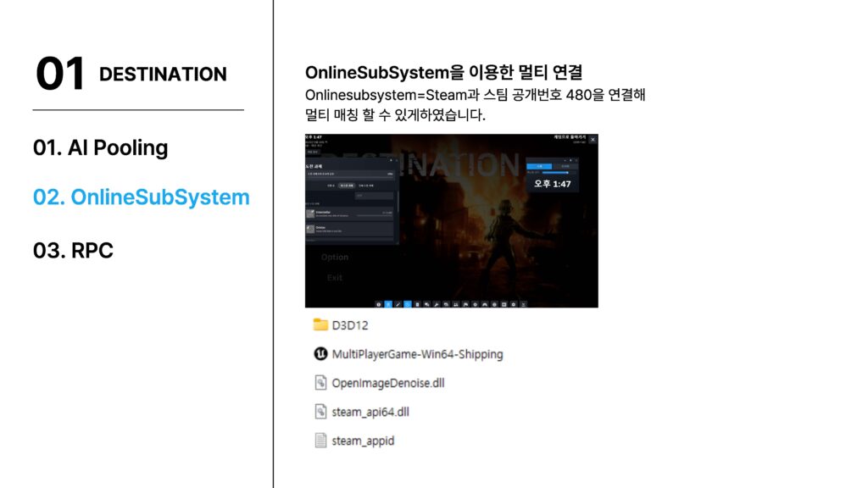The image size is (868, 488).
Task: Select the 02. OnlineSubSystem heading
Action: click(x=141, y=197)
